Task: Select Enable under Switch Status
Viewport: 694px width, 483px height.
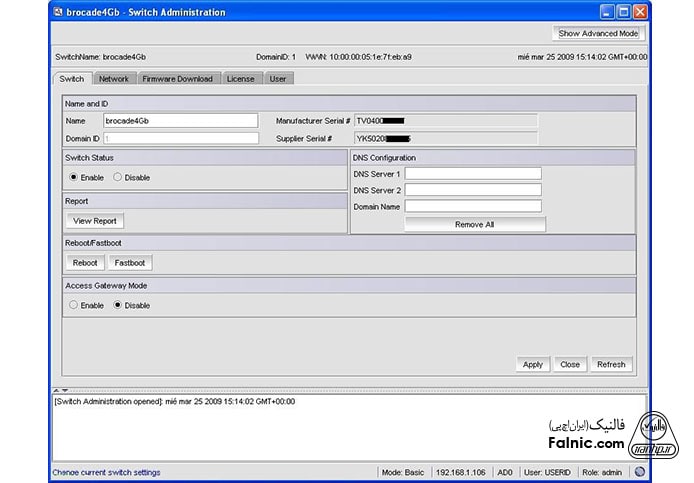Action: (x=74, y=177)
